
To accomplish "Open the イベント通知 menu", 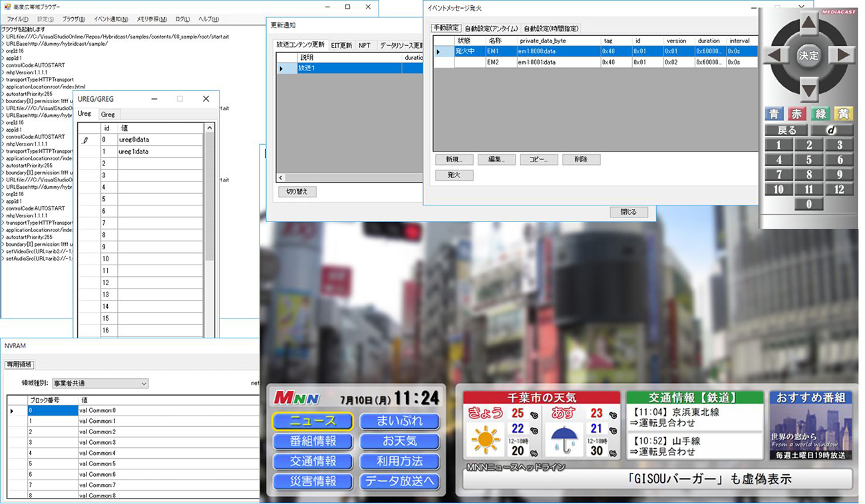I will coord(111,19).
